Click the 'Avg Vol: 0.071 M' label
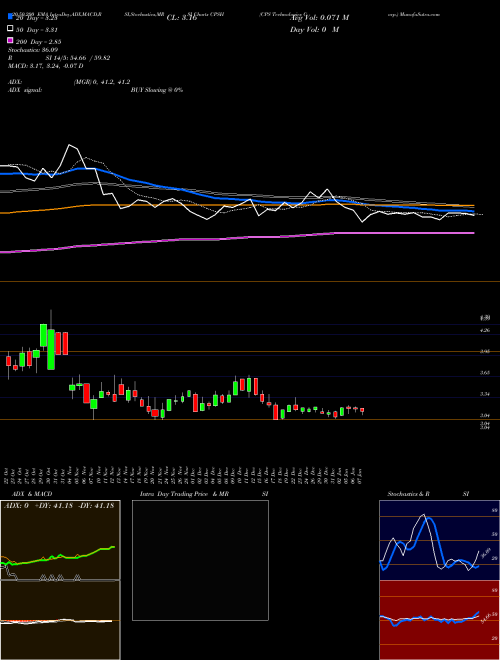 point(319,18)
